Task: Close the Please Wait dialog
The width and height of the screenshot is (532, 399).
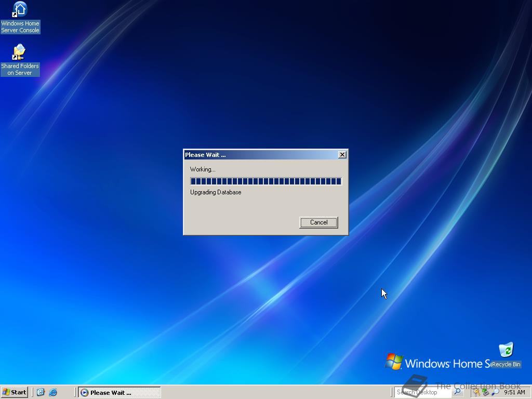Action: (342, 155)
